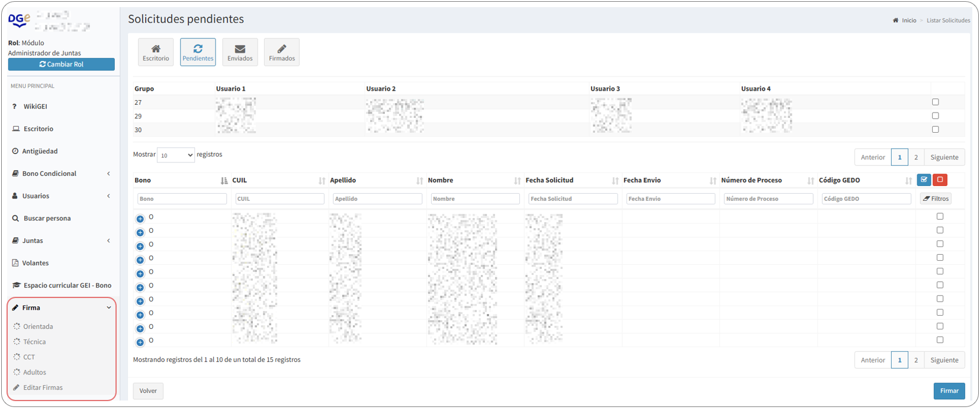This screenshot has width=980, height=410.
Task: Open the Mostrar registros dropdown
Action: [x=175, y=155]
